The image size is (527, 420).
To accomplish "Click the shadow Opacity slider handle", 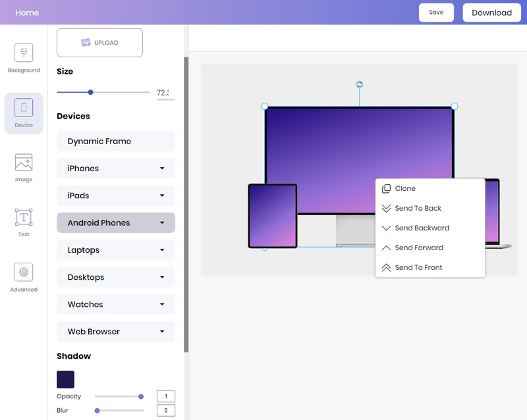I will (141, 396).
